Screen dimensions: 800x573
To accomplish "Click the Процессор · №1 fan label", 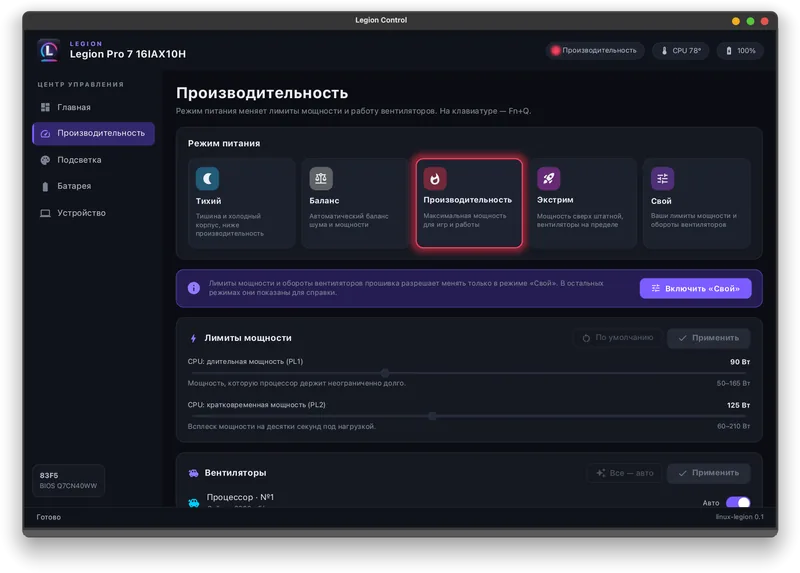I will click(x=240, y=497).
